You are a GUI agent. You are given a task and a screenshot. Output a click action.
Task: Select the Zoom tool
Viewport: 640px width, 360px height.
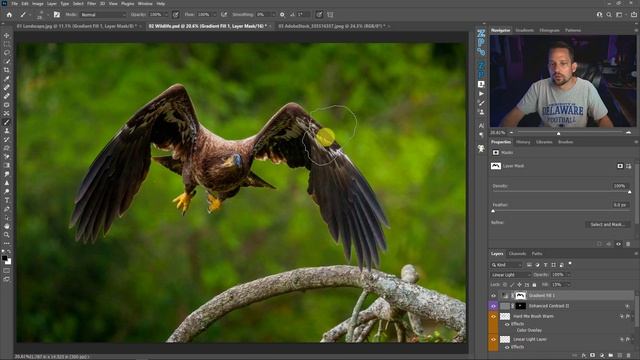[x=7, y=235]
